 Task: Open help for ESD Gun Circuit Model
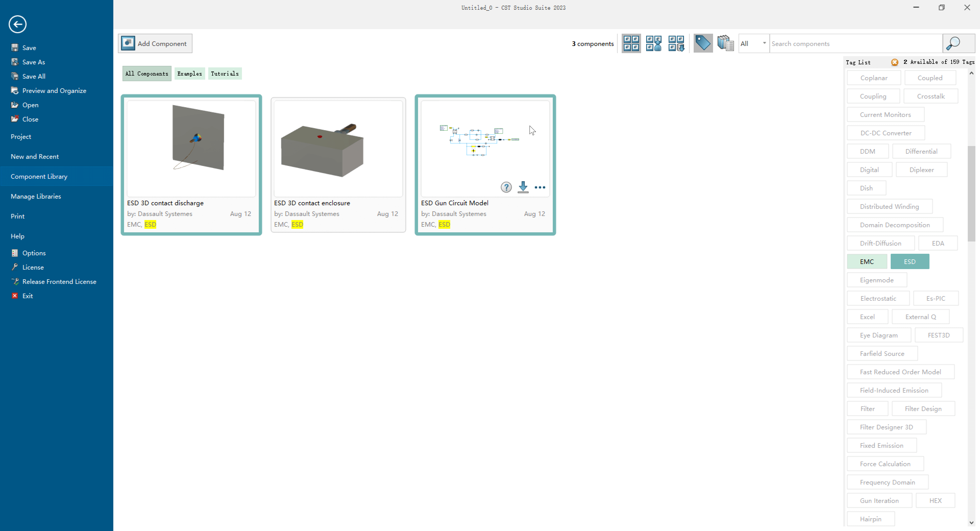506,187
